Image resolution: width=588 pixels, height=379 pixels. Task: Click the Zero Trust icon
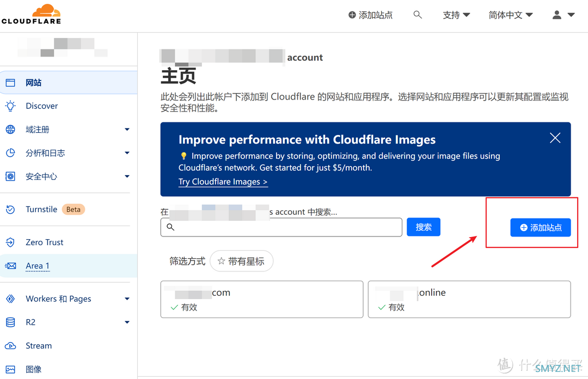click(x=10, y=243)
